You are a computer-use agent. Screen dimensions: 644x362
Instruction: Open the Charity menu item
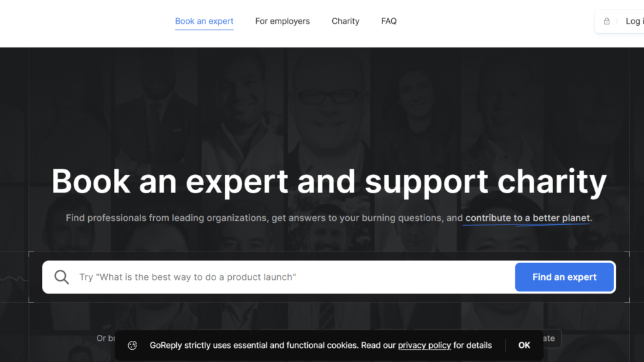(345, 21)
